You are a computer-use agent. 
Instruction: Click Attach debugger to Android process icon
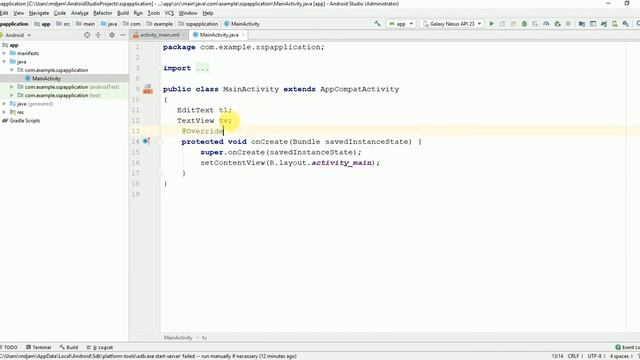[557, 24]
